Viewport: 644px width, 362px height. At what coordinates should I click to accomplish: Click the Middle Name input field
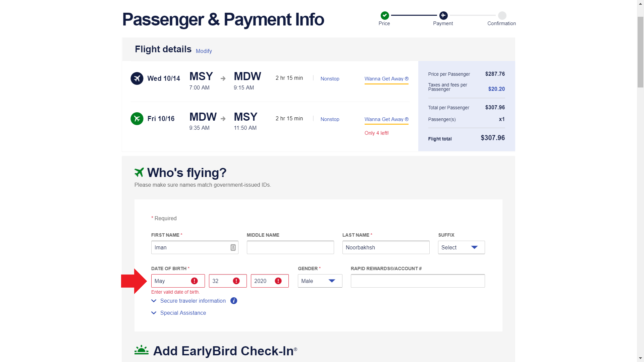[x=290, y=247]
